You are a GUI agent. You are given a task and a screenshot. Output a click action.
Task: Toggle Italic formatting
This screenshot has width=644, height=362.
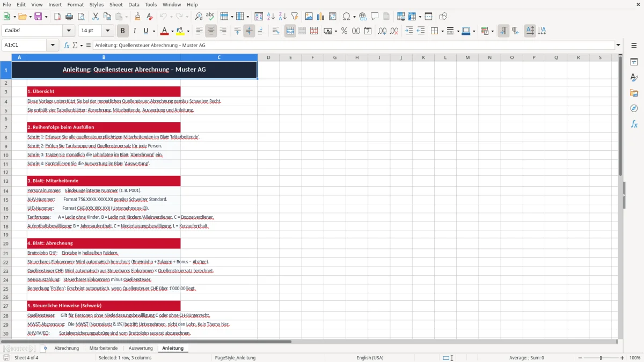[x=135, y=31]
